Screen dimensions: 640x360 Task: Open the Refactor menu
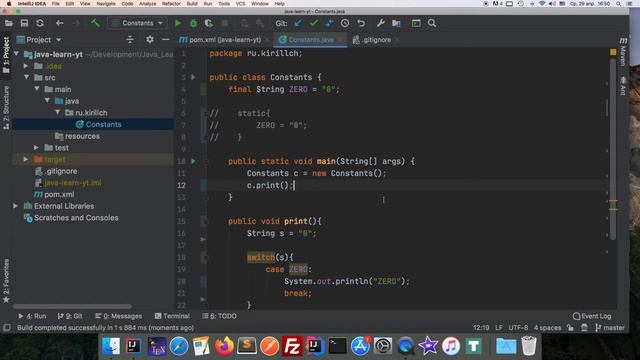point(171,4)
